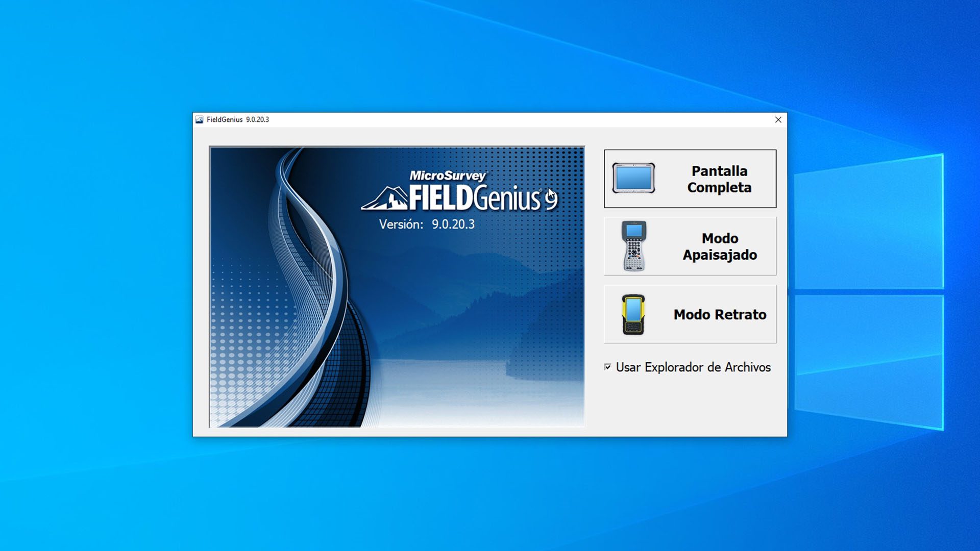Click the FieldGenius title bar app icon

click(x=200, y=119)
